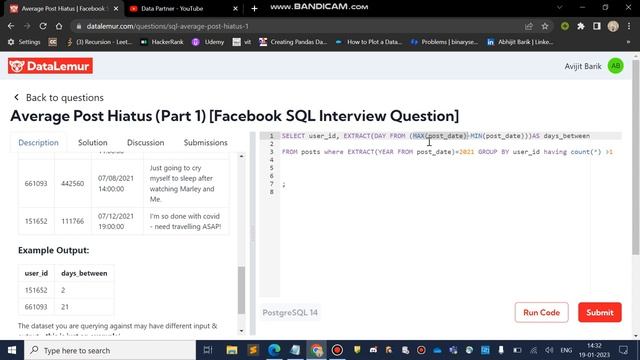640x360 pixels.
Task: Open the browser home page icon
Action: pyautogui.click(x=59, y=26)
